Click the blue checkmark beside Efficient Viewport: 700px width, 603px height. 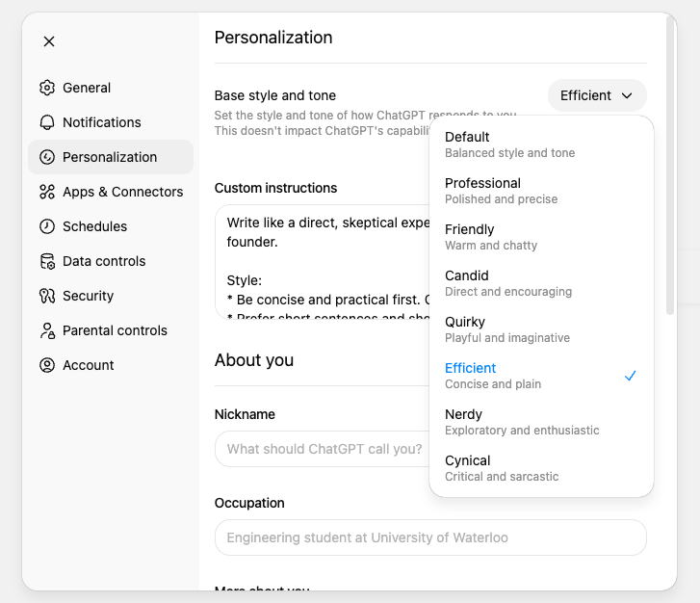point(630,376)
